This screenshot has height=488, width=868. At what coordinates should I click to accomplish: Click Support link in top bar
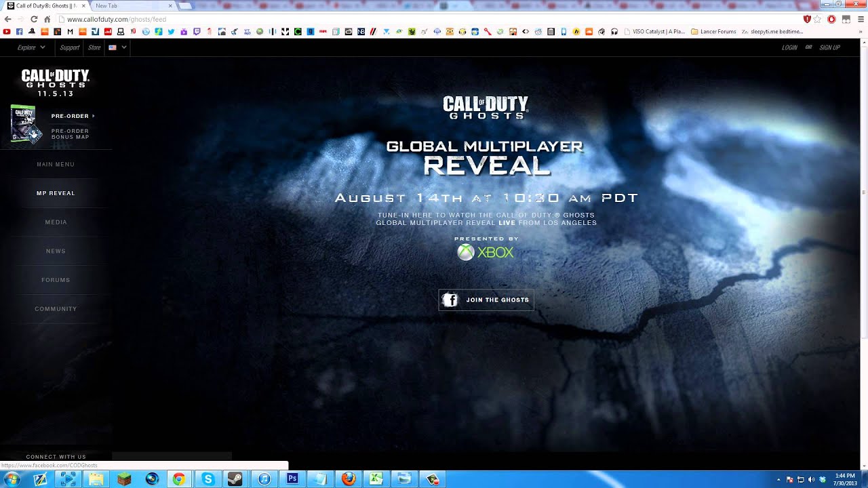point(69,47)
